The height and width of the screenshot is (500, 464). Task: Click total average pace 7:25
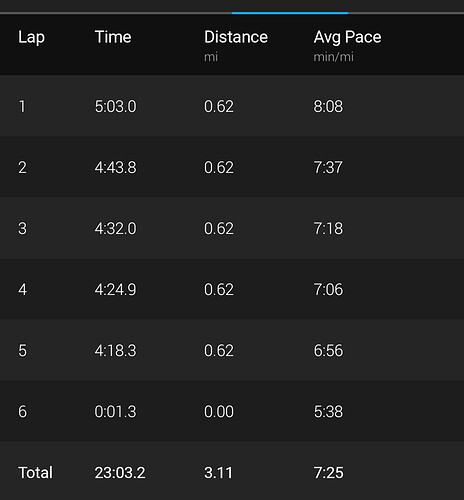click(x=329, y=473)
